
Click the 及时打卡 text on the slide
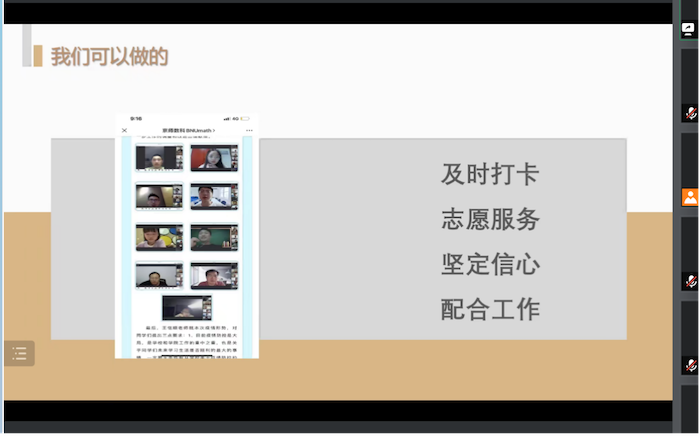click(x=490, y=174)
